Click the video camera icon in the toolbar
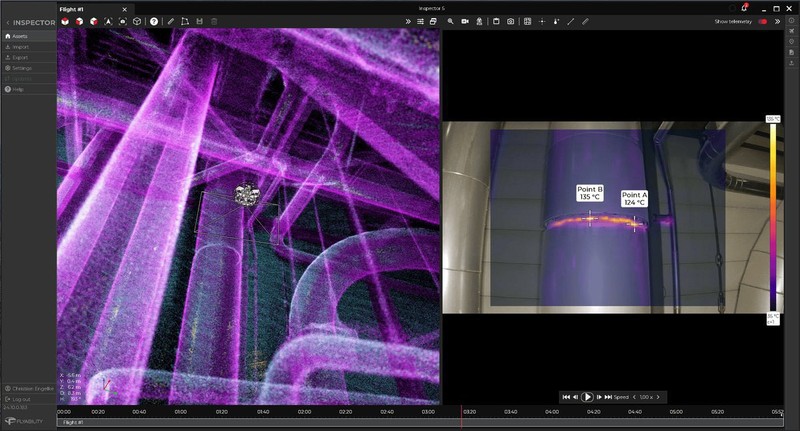This screenshot has height=431, width=800. [x=465, y=21]
